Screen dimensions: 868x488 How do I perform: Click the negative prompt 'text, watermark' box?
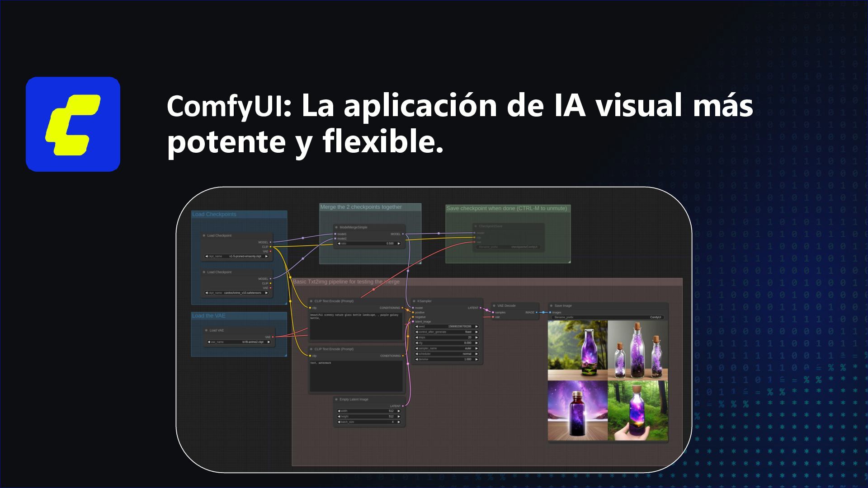356,376
